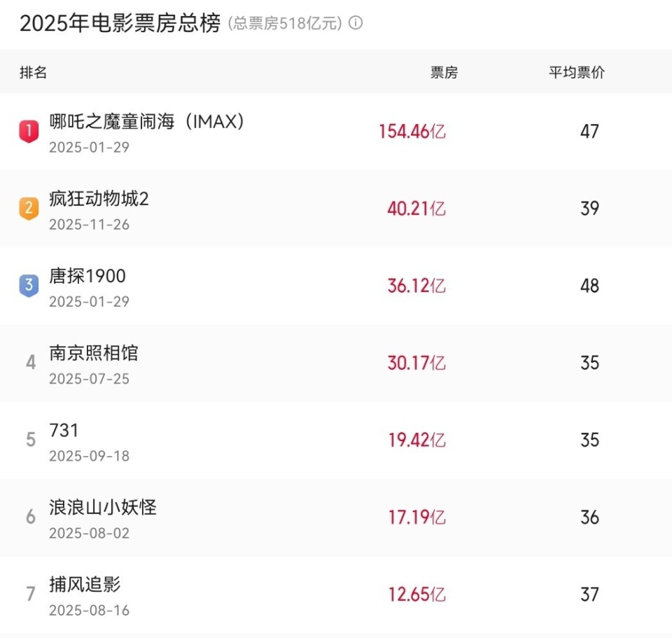Open the 哪吒之魔童闹海 movie entry
Viewport: 672px width, 638px height.
[147, 122]
